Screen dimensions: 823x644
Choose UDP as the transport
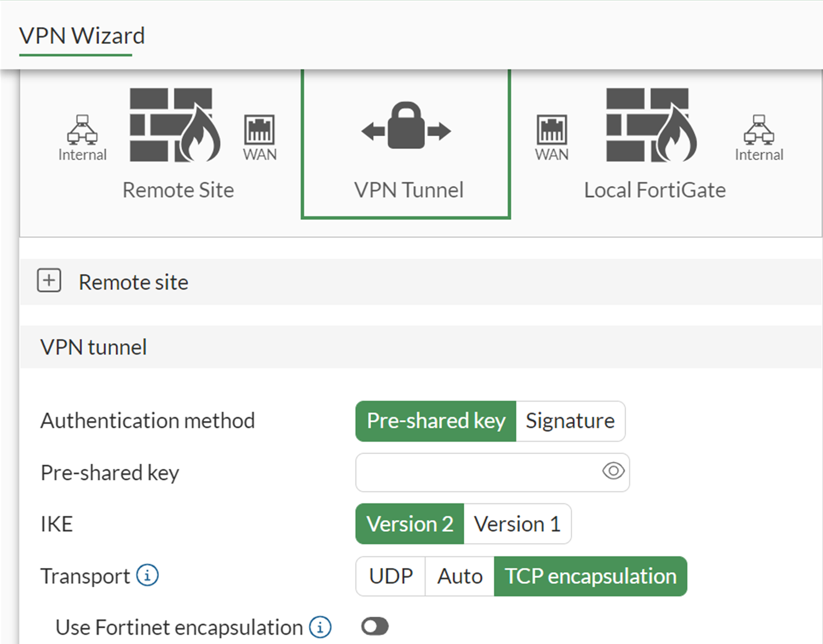[390, 575]
